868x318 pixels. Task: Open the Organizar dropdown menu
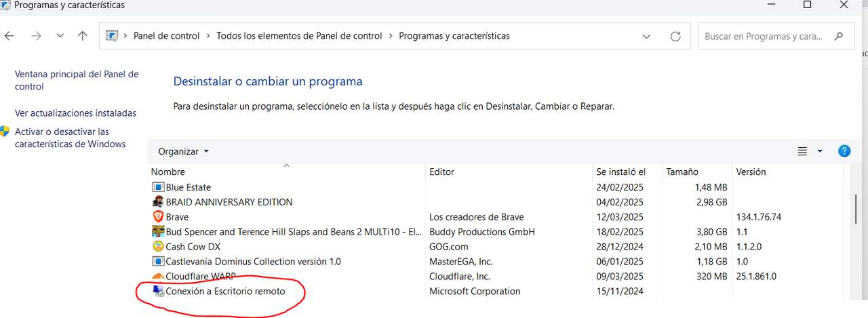pos(184,151)
